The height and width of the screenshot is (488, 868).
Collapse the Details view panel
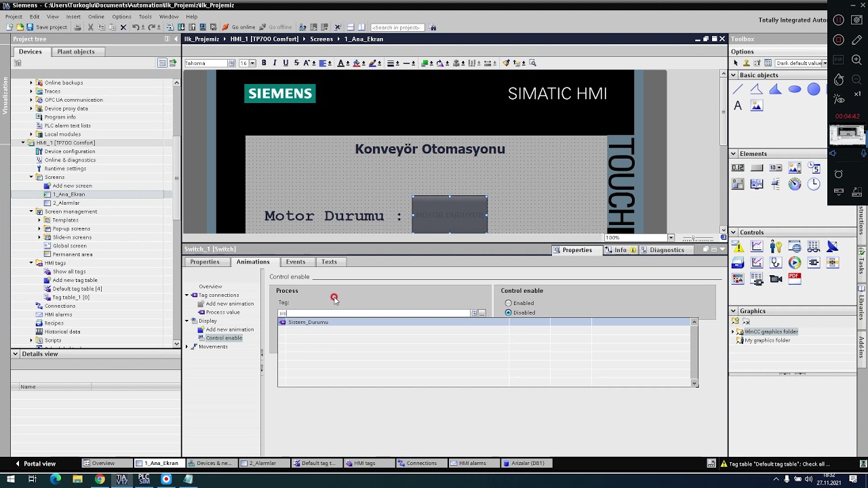(x=16, y=354)
